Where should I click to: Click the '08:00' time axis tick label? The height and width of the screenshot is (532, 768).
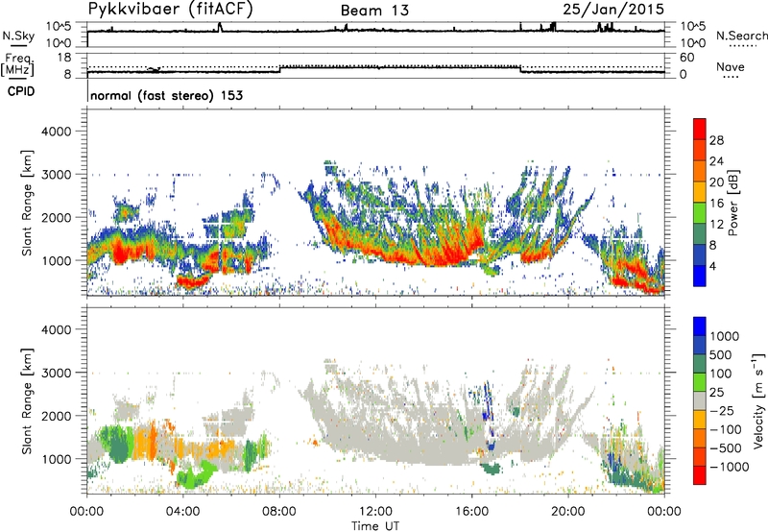pyautogui.click(x=279, y=512)
